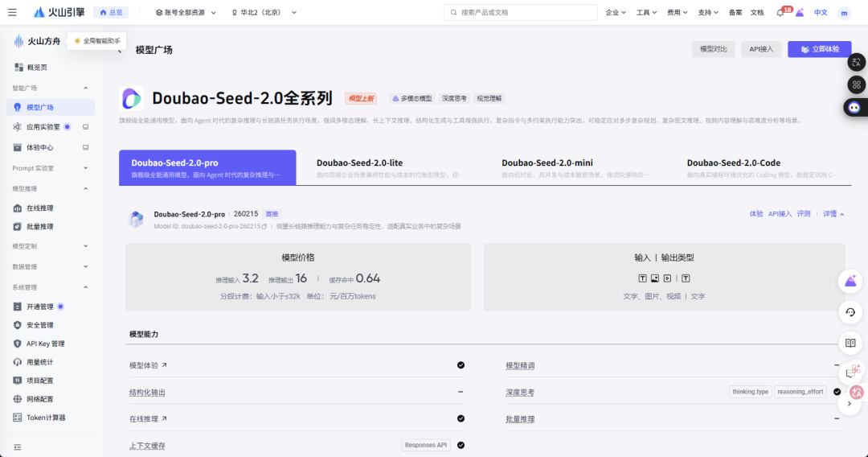Click the 文档 link in header
Image resolution: width=868 pixels, height=457 pixels.
click(x=757, y=12)
